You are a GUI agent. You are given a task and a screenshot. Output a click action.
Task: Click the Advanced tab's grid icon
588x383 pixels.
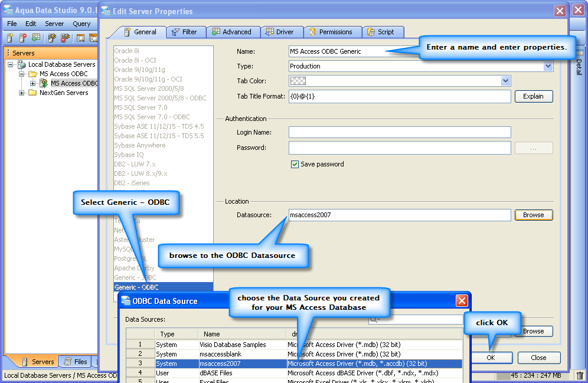coord(216,32)
